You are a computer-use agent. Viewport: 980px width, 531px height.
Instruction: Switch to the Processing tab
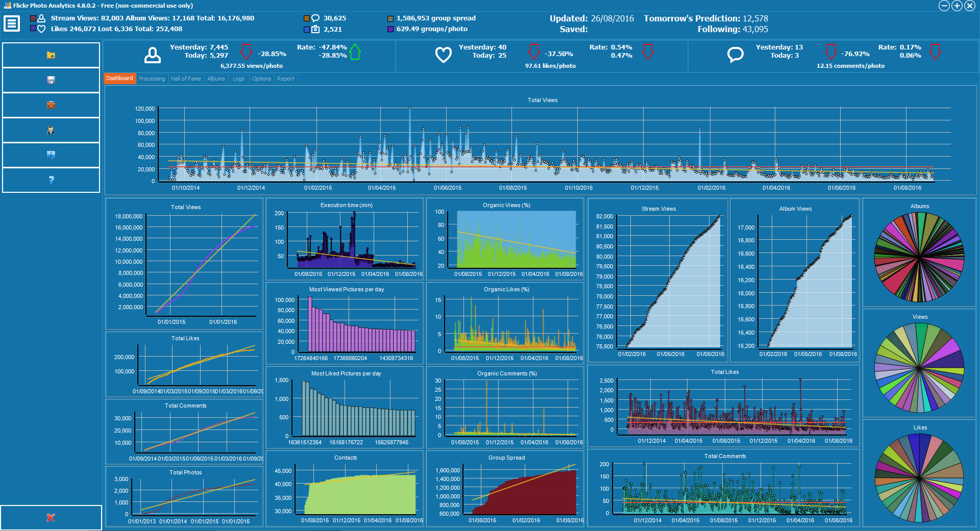pos(152,79)
